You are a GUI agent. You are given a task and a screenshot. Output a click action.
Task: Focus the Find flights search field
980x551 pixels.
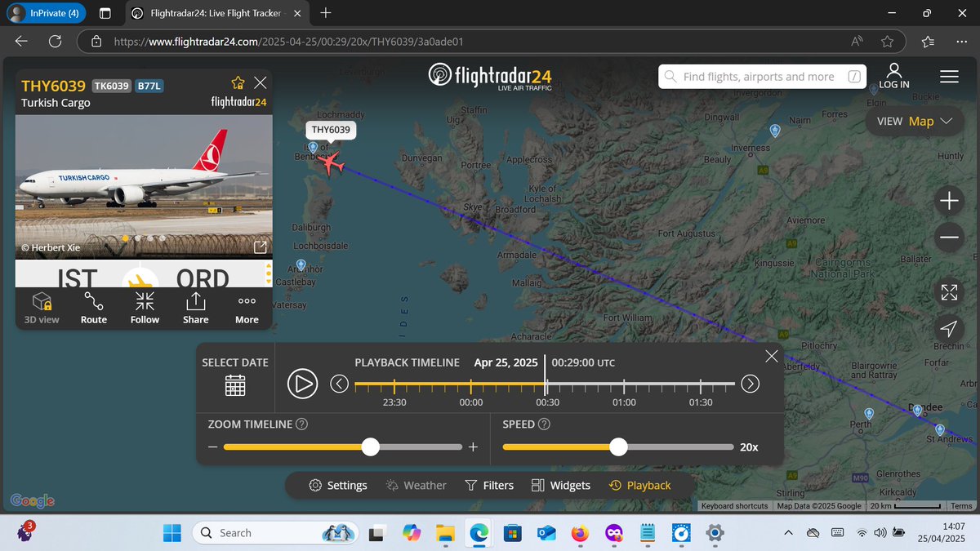point(763,77)
